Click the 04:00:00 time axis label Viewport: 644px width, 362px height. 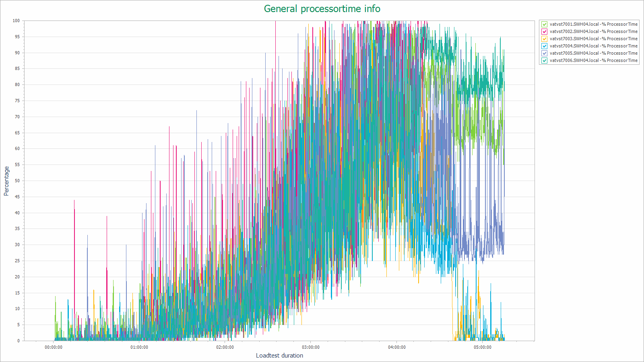click(397, 347)
